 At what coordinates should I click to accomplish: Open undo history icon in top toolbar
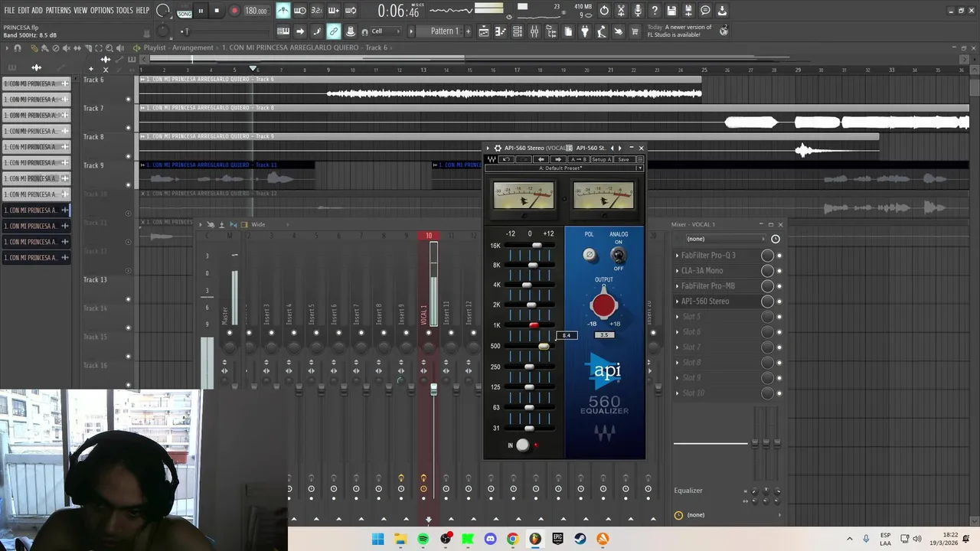click(604, 11)
